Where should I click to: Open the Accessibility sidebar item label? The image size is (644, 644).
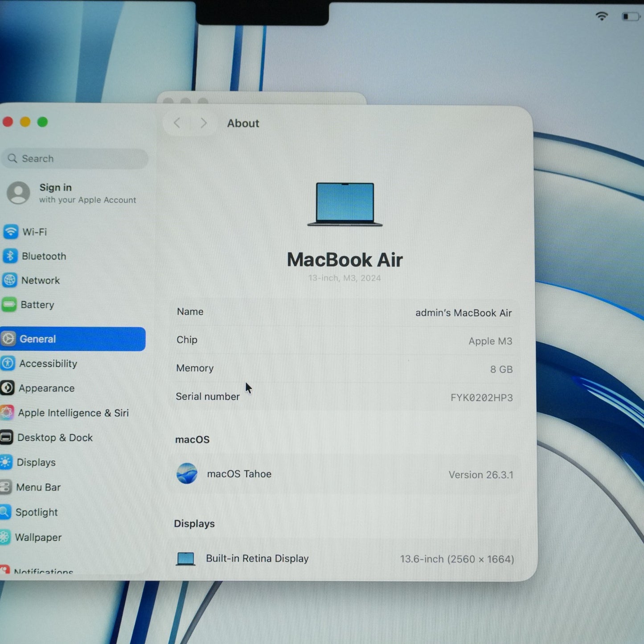[x=48, y=364]
